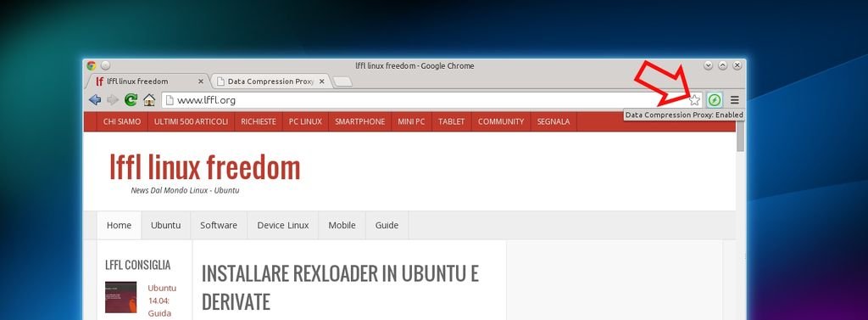Open the Chrome hamburger menu

point(735,100)
